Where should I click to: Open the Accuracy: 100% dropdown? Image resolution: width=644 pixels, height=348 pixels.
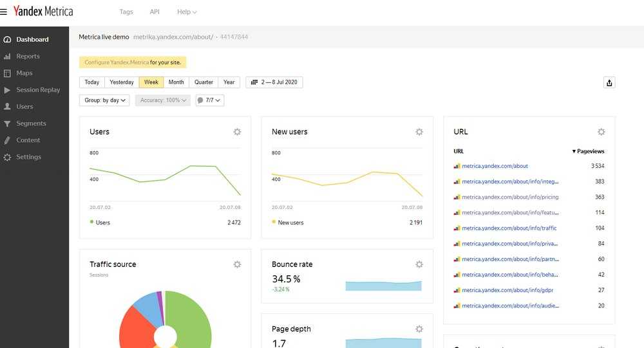(x=163, y=100)
